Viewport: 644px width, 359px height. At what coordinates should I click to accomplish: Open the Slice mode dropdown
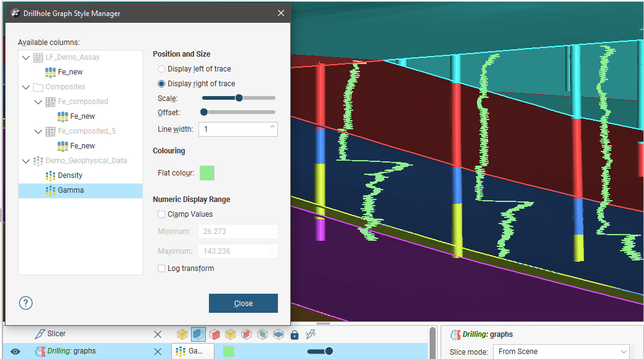point(561,352)
